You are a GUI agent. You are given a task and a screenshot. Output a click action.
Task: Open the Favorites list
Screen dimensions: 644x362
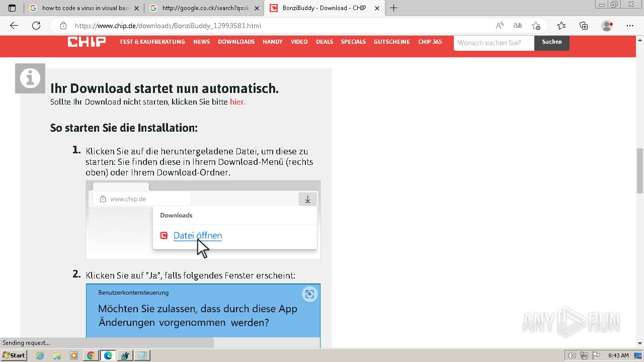(561, 26)
